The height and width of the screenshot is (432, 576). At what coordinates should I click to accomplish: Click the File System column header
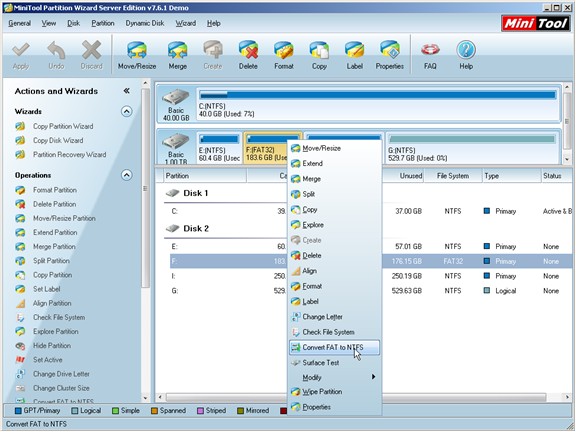tap(453, 176)
